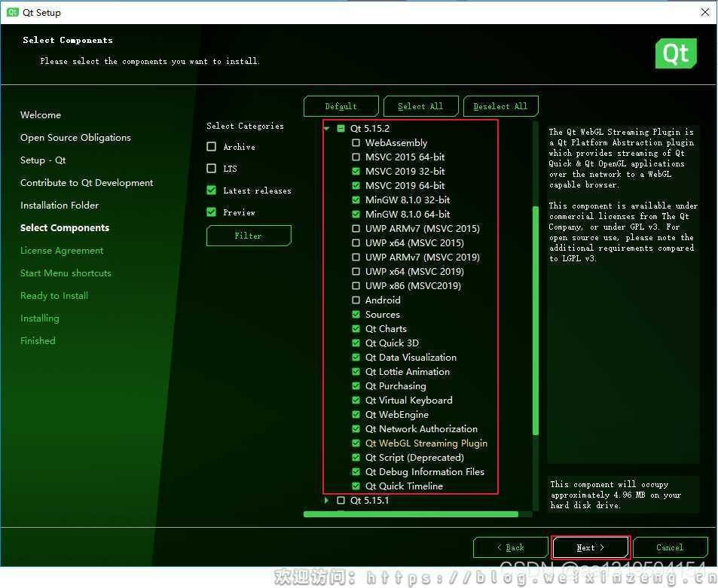The image size is (718, 588).
Task: Click the disk space estimate text box
Action: [x=623, y=495]
